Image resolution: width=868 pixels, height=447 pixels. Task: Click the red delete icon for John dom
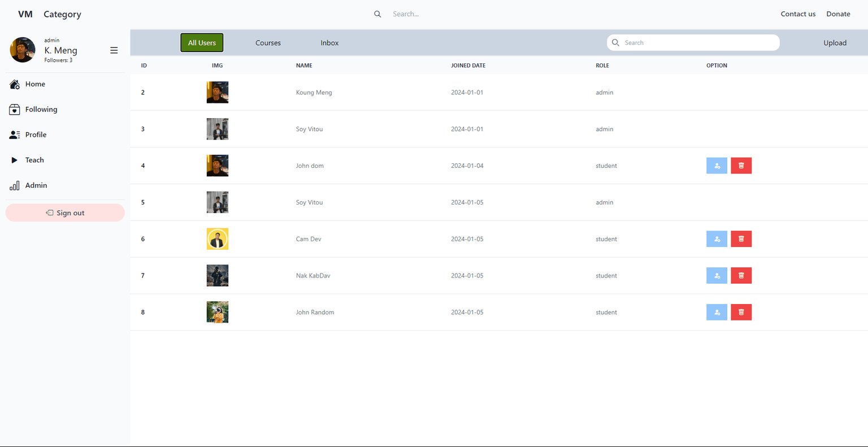pyautogui.click(x=741, y=166)
